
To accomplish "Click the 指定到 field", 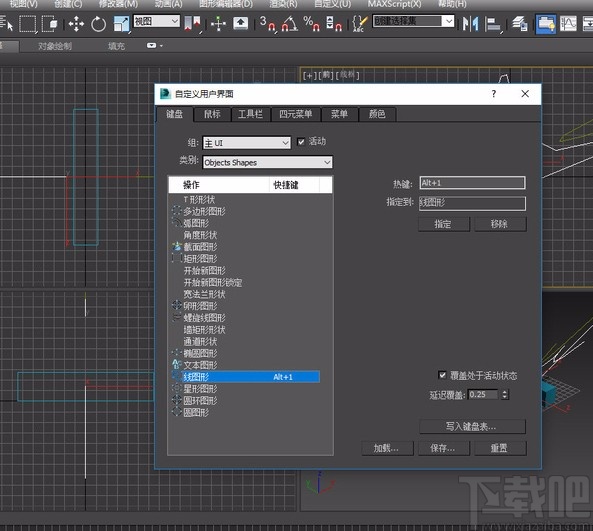I will click(472, 203).
